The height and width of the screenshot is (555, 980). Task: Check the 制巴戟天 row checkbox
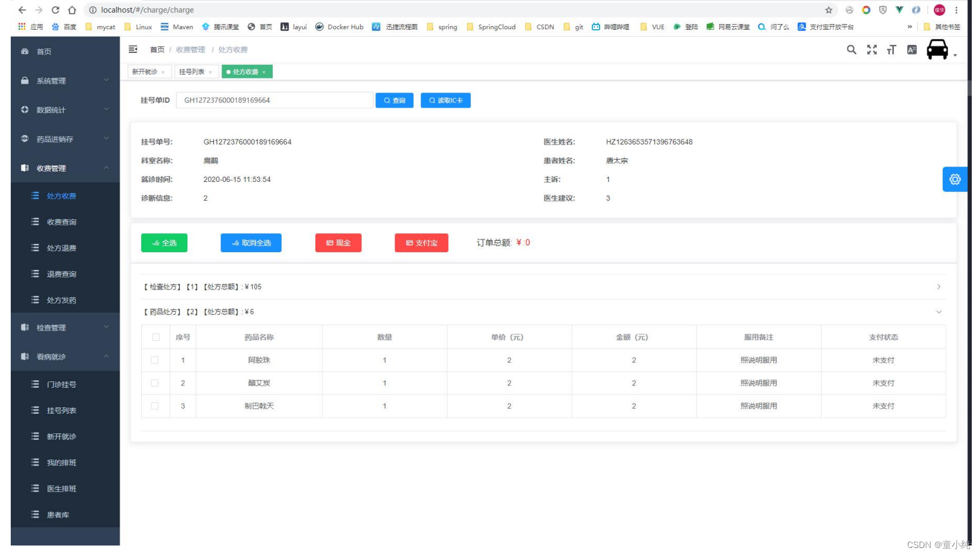point(154,405)
